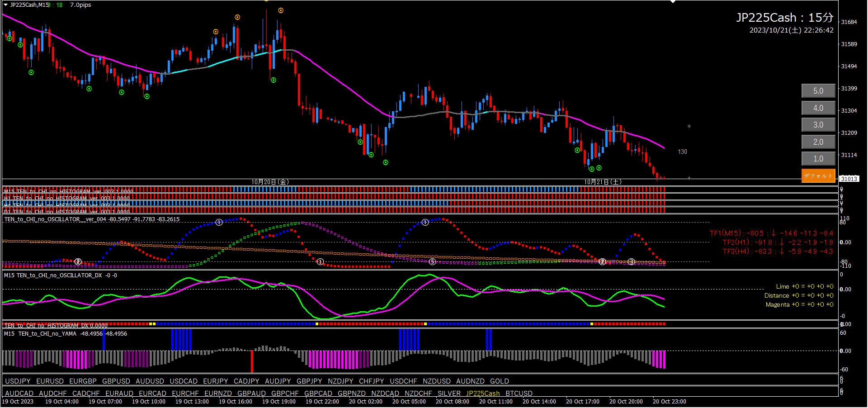Image resolution: width=868 pixels, height=408 pixels.
Task: Switch chart to GBPCHF symbol
Action: pos(285,394)
